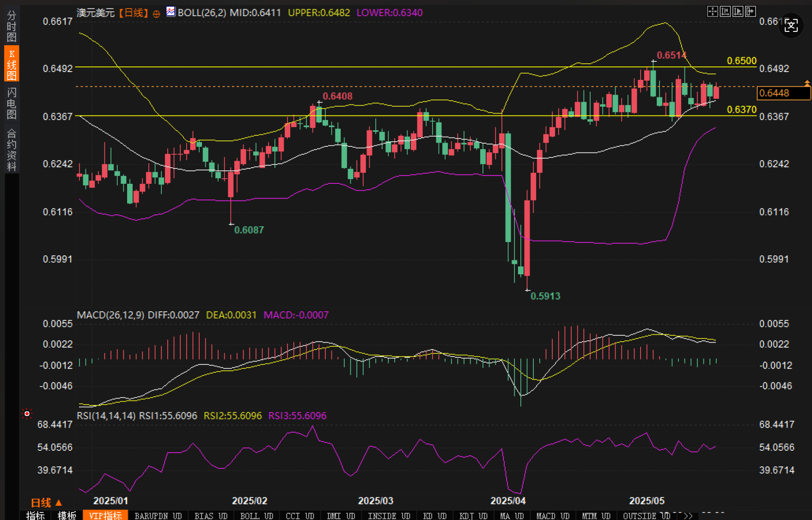Click the 0.5913 low price annotation

545,296
